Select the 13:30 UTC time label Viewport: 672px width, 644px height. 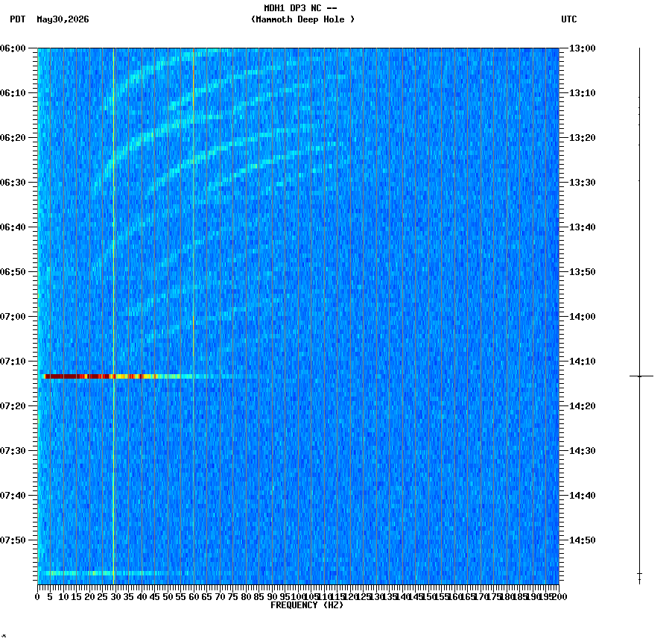pos(583,183)
